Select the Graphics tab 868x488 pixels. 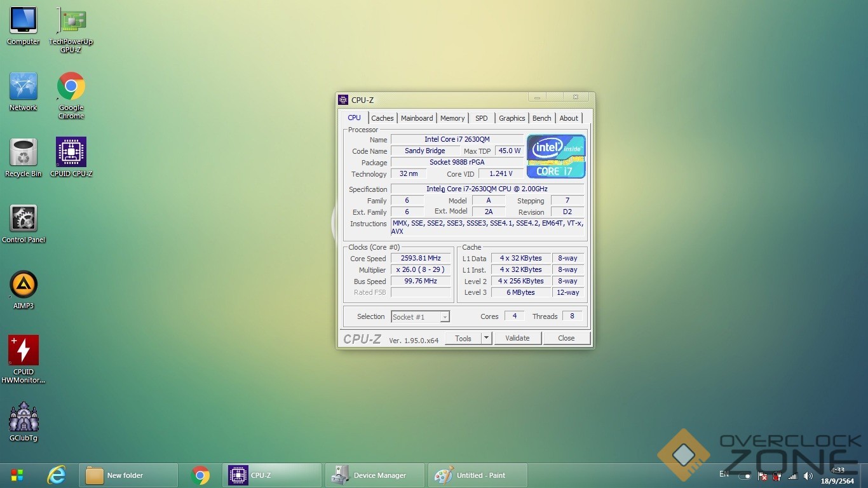pos(512,118)
